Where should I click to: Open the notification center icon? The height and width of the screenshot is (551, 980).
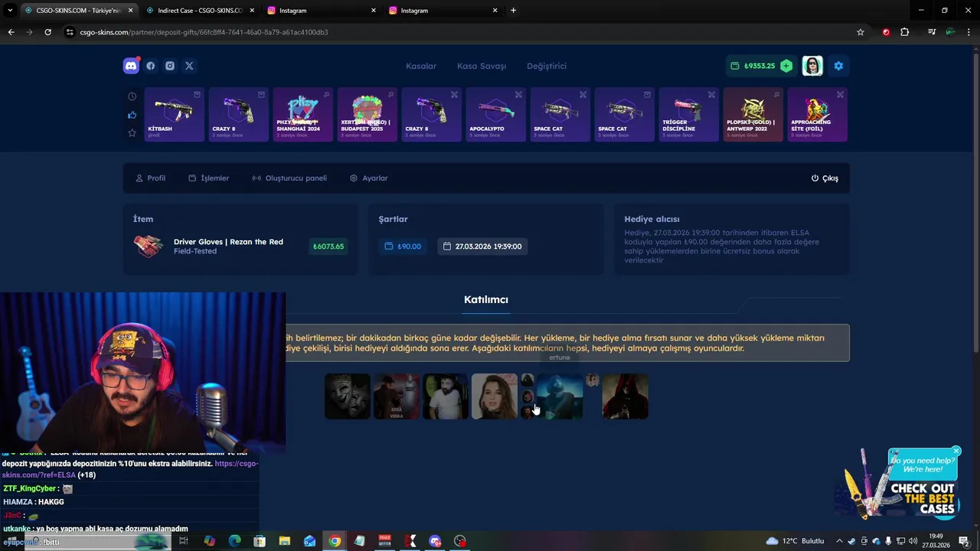tap(964, 541)
